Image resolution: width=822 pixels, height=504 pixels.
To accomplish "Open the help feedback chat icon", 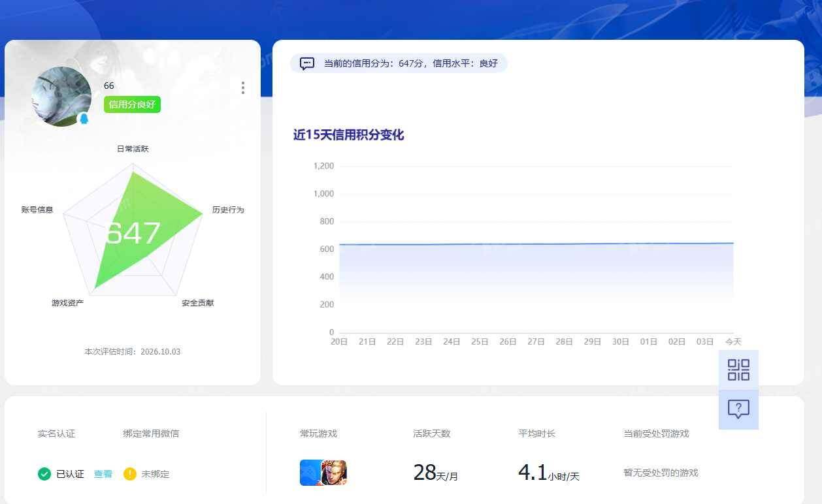I will pyautogui.click(x=738, y=409).
